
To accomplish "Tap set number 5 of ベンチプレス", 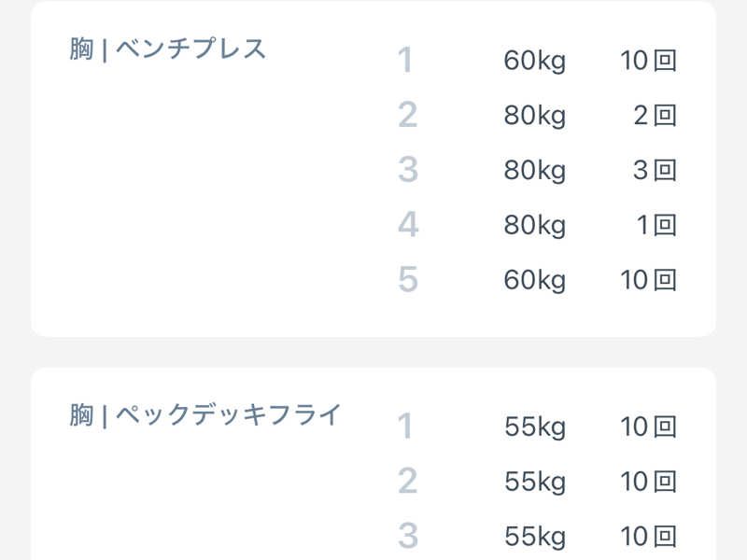I will click(407, 279).
